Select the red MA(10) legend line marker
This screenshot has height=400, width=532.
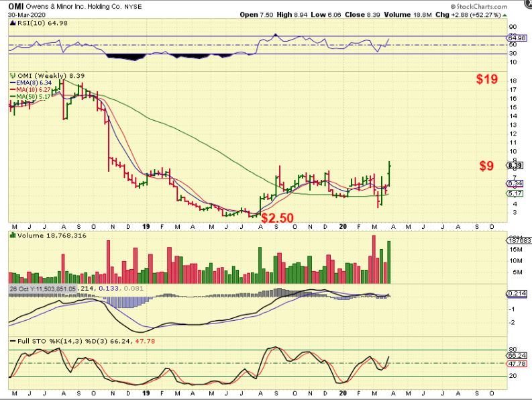point(13,90)
